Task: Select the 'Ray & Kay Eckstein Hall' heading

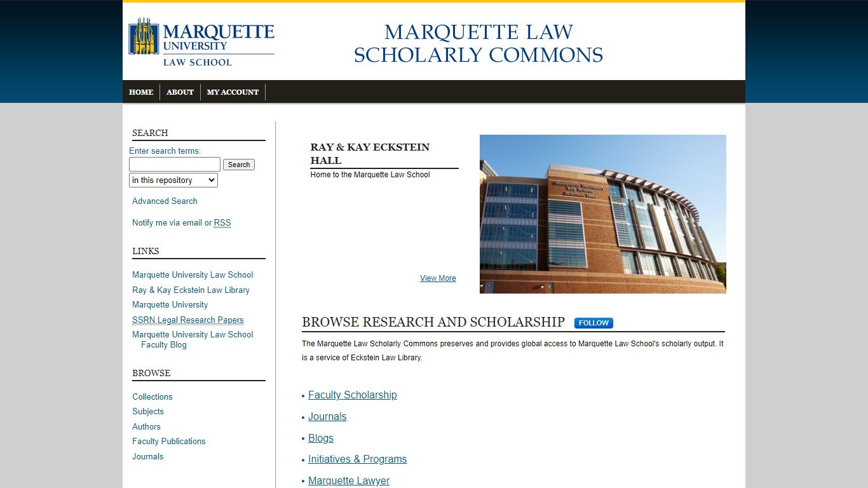Action: click(370, 154)
